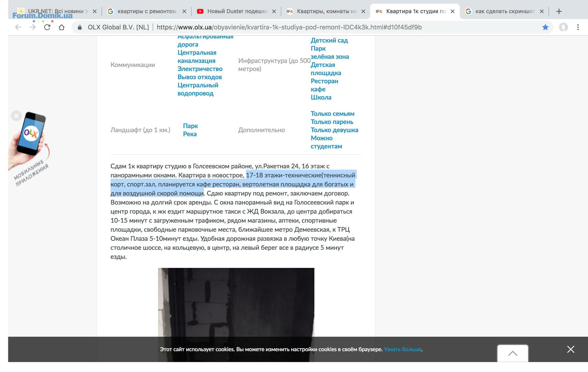Click the browser forward arrow
The image size is (588, 372).
click(x=33, y=27)
